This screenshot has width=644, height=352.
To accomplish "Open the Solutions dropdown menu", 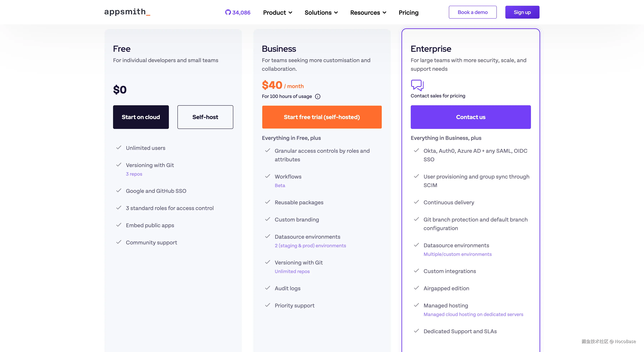I will pos(321,13).
